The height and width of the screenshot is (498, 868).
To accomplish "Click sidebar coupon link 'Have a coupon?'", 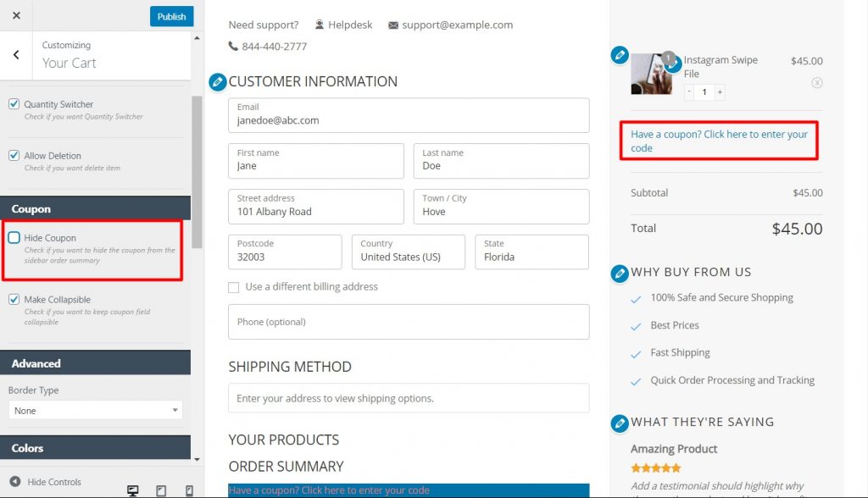I will pyautogui.click(x=719, y=141).
